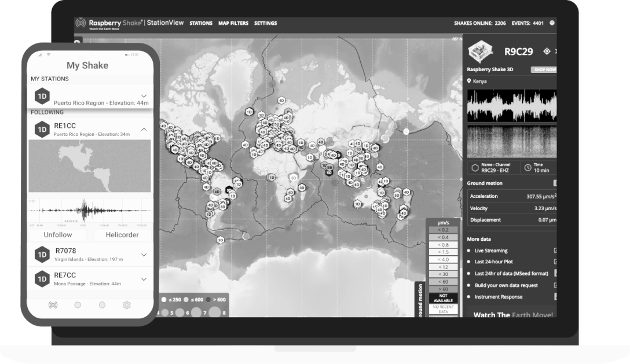Click the EVENTS: 4401 counter
The width and height of the screenshot is (630, 364).
coord(527,23)
